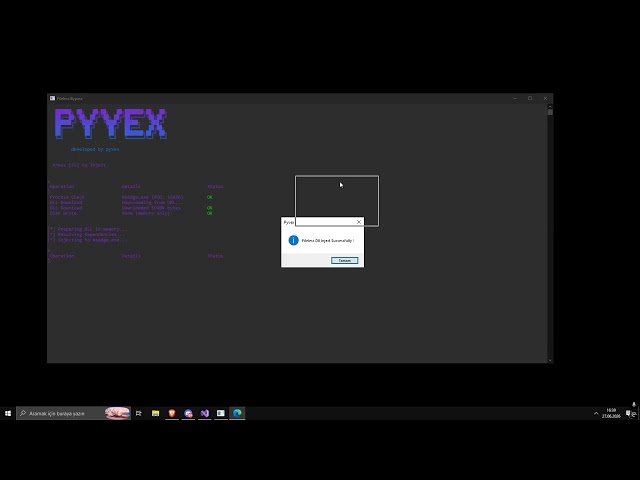This screenshot has height=480, width=640.
Task: Open the notification center icon
Action: [629, 414]
